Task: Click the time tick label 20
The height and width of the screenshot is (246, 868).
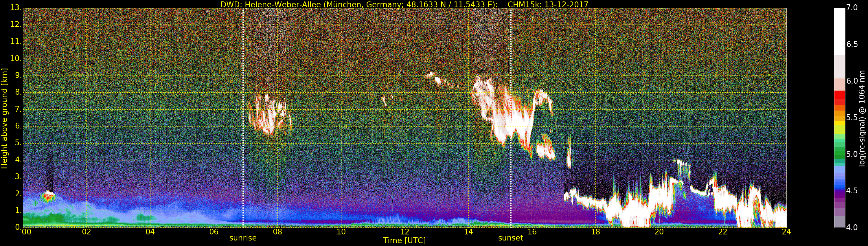Action: [659, 232]
